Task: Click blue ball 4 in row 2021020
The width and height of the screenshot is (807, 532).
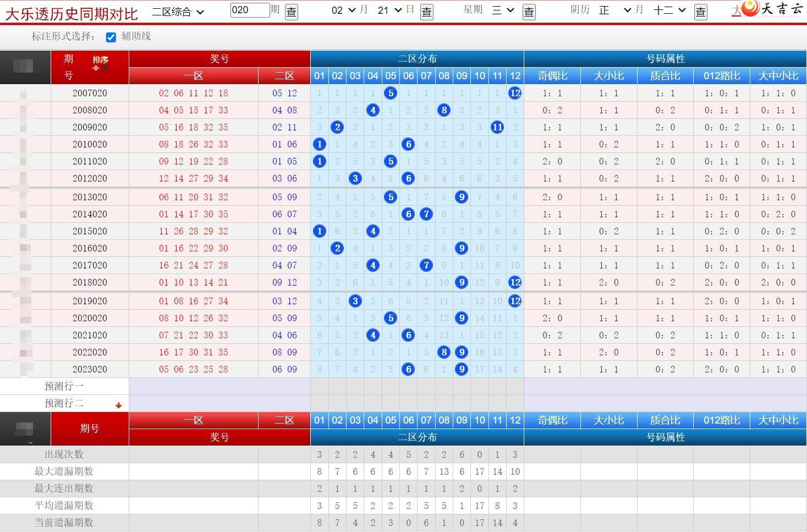Action: pyautogui.click(x=373, y=335)
